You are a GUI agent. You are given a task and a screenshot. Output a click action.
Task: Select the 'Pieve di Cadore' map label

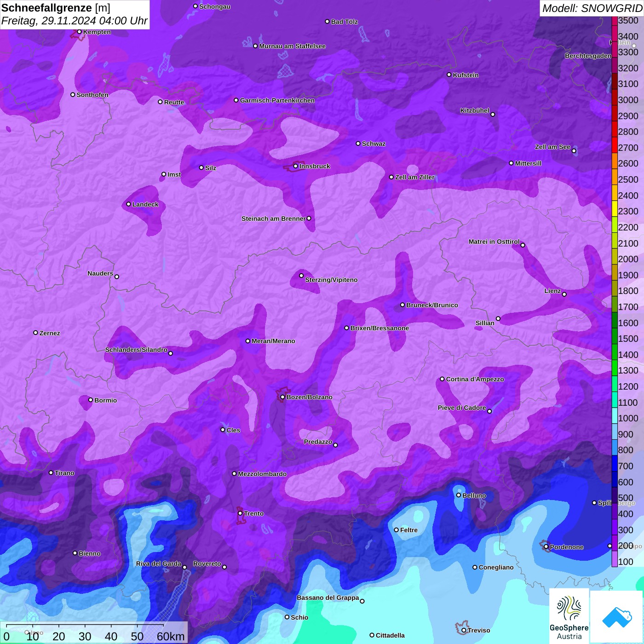point(462,408)
